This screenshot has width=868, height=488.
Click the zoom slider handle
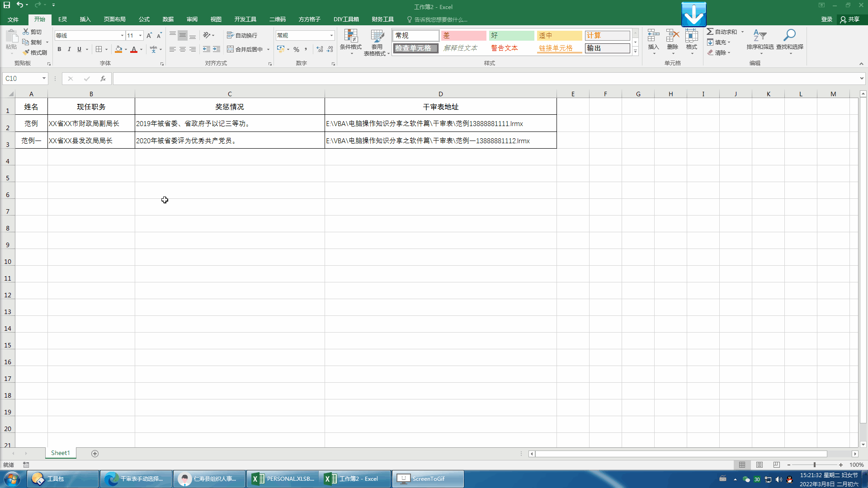[x=815, y=465]
